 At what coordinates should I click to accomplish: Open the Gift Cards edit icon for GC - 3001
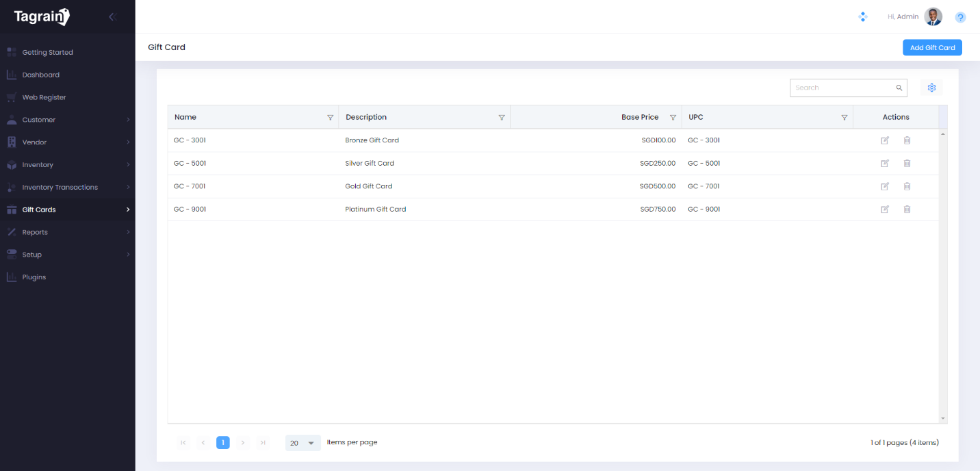(885, 140)
